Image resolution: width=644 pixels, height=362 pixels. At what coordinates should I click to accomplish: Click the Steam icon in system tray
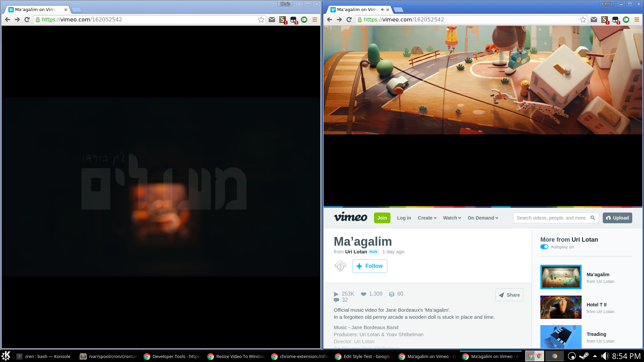(584, 356)
